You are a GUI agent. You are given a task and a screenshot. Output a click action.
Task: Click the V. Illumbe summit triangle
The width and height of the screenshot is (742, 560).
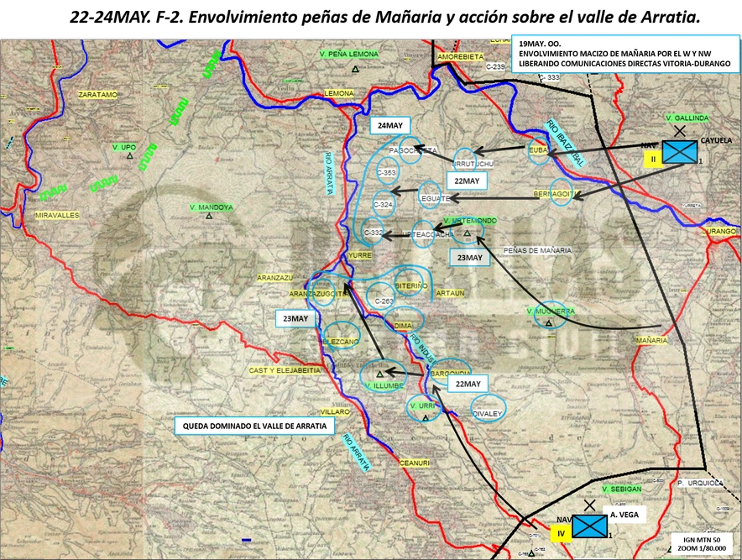click(379, 374)
